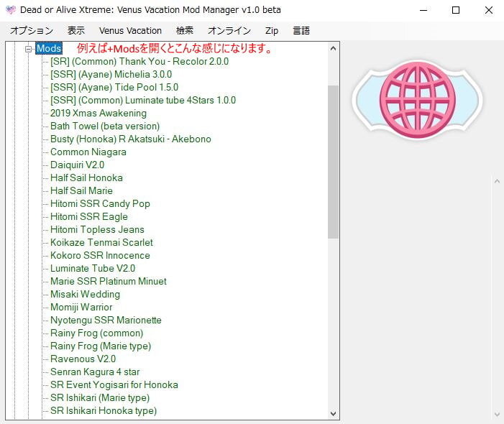Select [SSR] (Ayane) Michelia 3.0.0
The image size is (504, 424).
[x=111, y=74]
